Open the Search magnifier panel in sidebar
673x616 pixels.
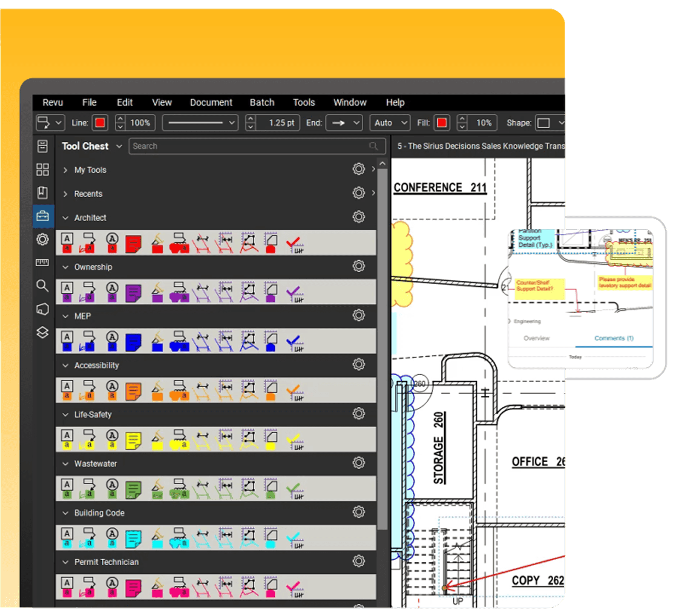(43, 285)
